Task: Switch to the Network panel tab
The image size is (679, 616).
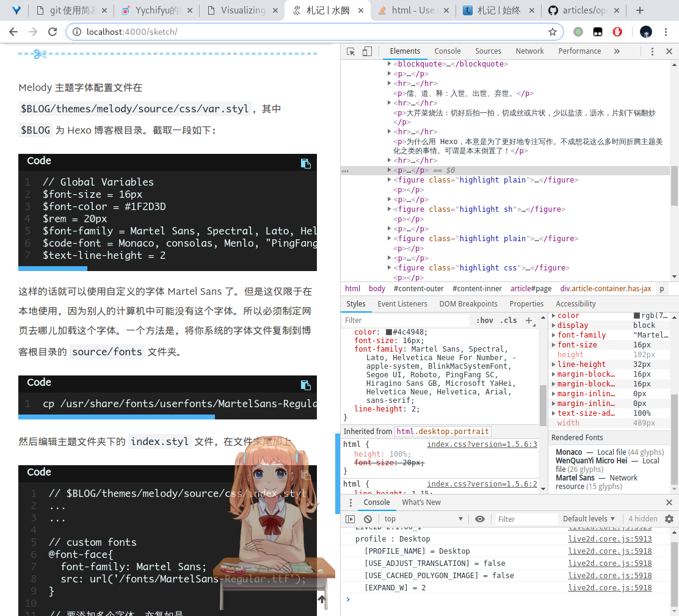Action: tap(529, 51)
